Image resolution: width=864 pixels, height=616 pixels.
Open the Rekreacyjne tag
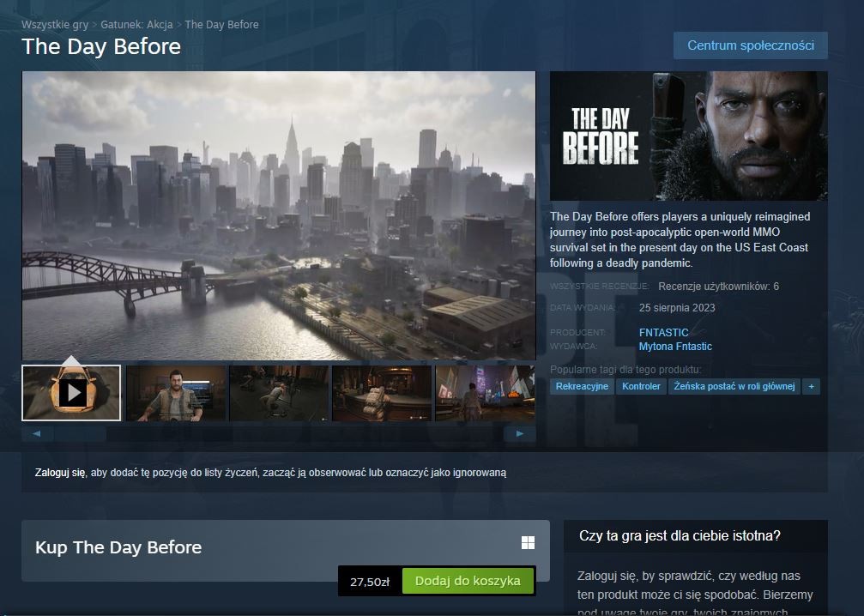click(582, 386)
